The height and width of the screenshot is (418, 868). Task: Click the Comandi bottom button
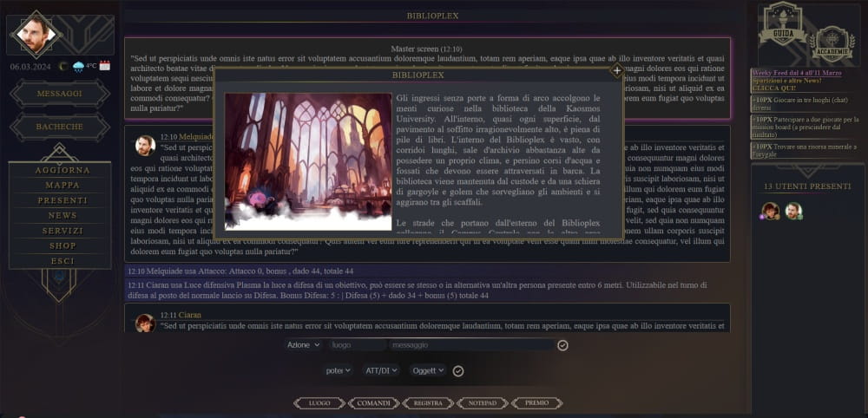click(373, 403)
